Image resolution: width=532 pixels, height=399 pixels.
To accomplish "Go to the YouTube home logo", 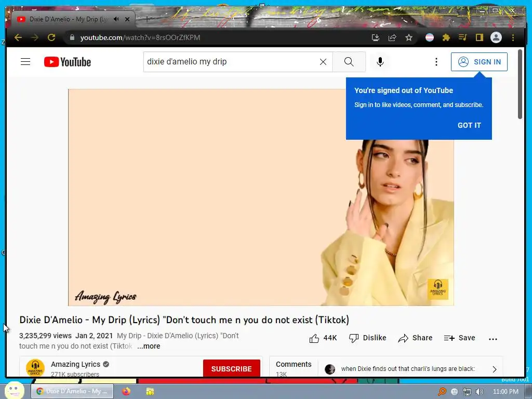I will (68, 62).
